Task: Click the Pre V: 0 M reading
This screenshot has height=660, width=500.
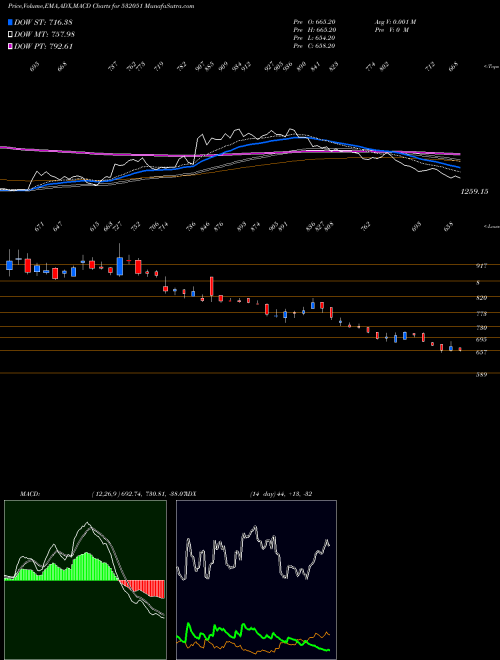Action: tap(391, 30)
